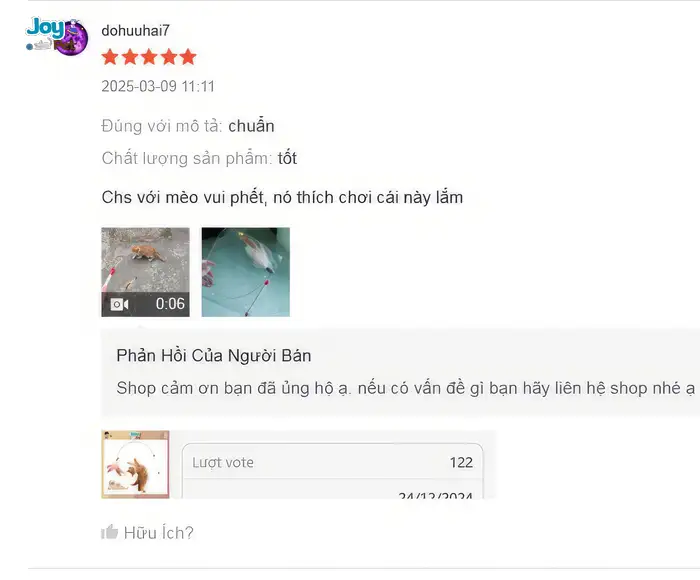Click the fifth rating star
Viewport: 700px width, 580px height.
188,57
